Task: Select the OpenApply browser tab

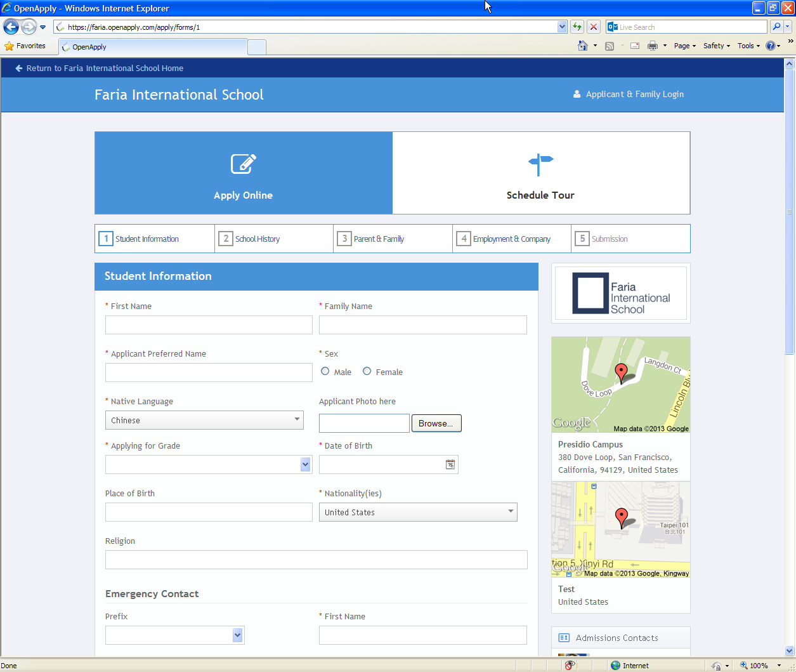Action: 152,47
